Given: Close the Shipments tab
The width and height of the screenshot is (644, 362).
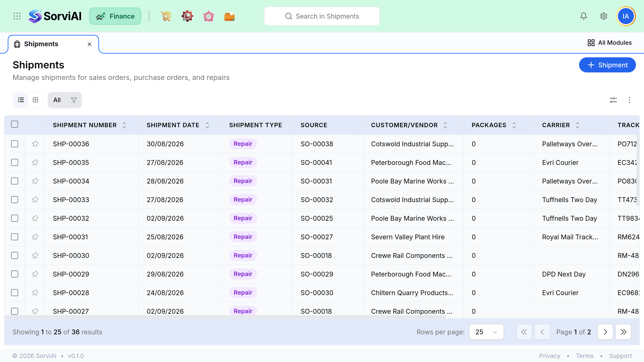Looking at the screenshot, I should pos(90,44).
